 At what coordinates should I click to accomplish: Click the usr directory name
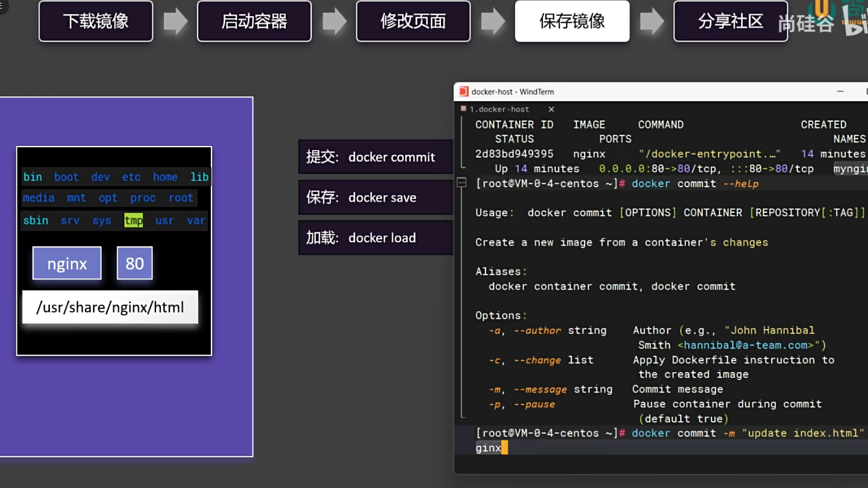(x=165, y=220)
